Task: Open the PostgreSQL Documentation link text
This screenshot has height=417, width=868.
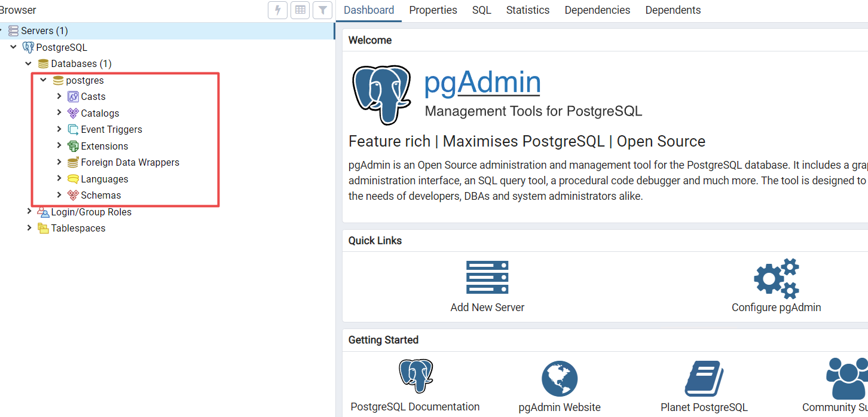Action: (x=415, y=407)
